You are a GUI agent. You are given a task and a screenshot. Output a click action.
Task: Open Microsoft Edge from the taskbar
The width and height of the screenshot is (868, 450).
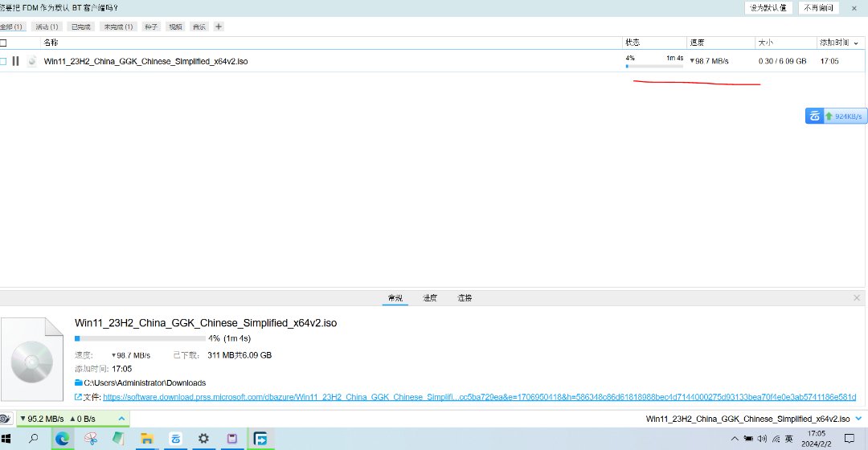(62, 439)
